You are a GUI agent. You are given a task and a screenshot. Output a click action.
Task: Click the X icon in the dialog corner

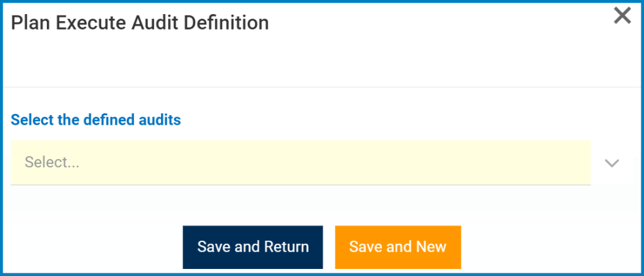[622, 16]
